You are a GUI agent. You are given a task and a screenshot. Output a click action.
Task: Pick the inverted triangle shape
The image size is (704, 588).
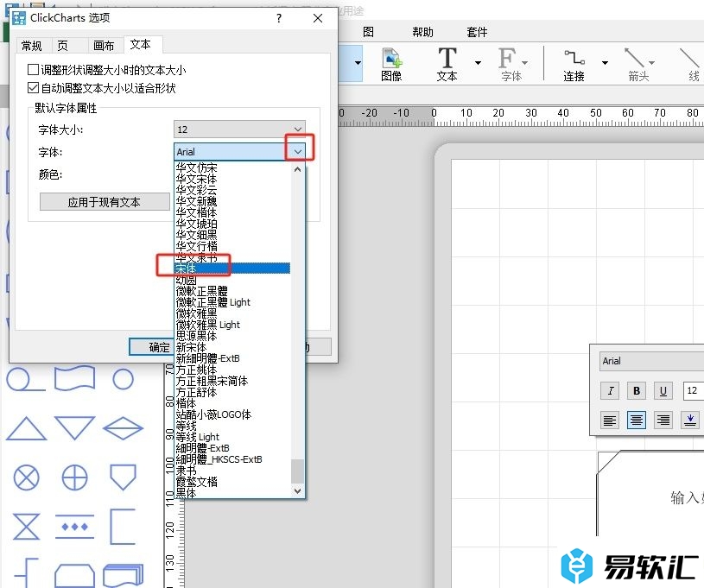pos(74,427)
